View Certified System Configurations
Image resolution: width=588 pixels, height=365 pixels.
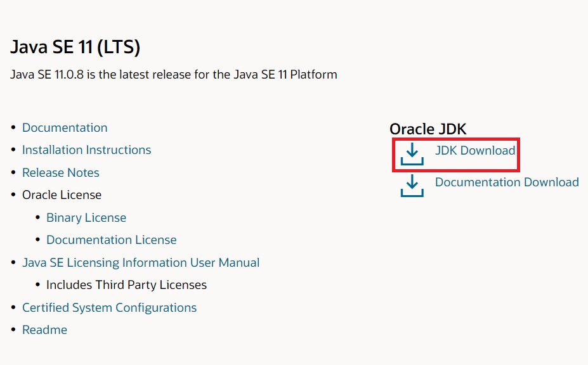point(109,308)
